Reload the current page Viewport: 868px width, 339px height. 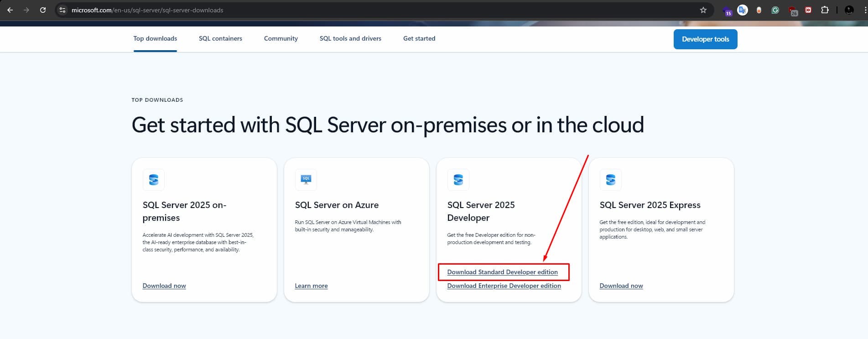43,10
